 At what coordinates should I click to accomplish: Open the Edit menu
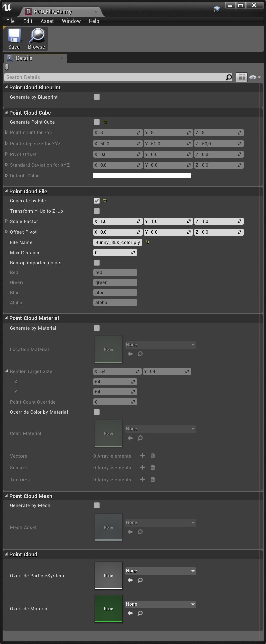[x=28, y=21]
